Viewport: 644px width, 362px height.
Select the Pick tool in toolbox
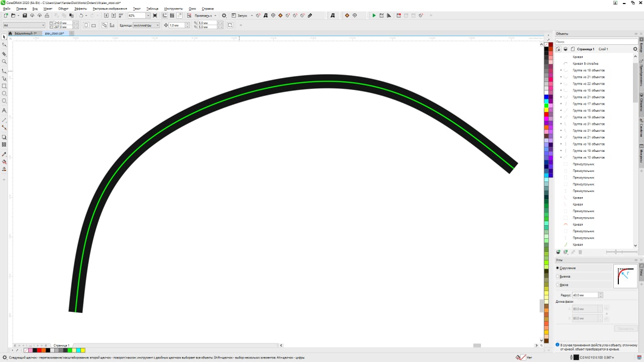[4, 37]
